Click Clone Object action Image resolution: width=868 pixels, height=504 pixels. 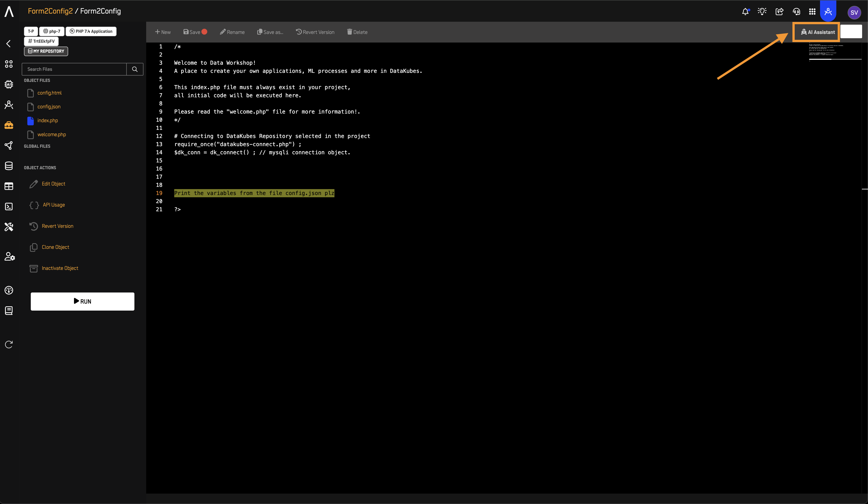(x=55, y=247)
